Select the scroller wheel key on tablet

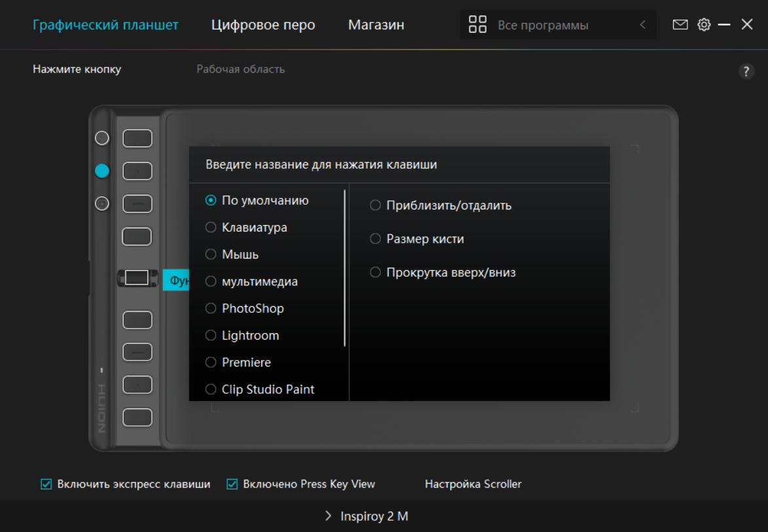(137, 277)
